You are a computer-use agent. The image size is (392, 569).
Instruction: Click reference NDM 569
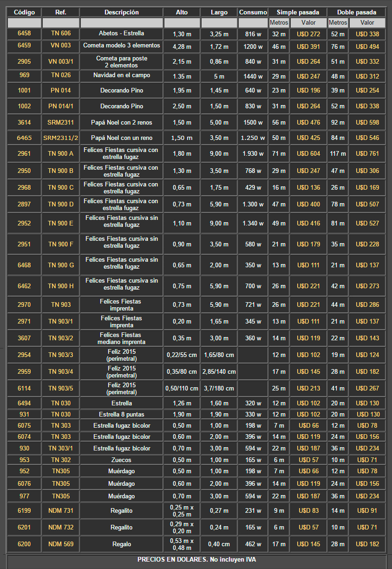click(61, 544)
